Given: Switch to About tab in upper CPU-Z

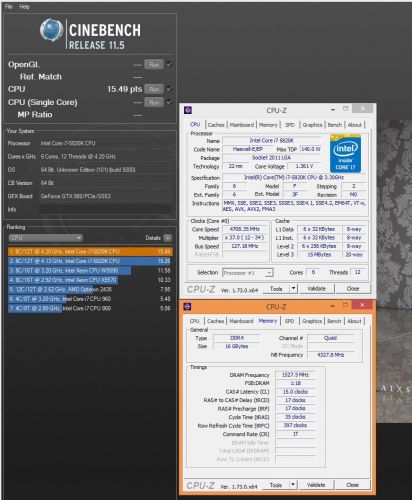Looking at the screenshot, I should coord(355,125).
